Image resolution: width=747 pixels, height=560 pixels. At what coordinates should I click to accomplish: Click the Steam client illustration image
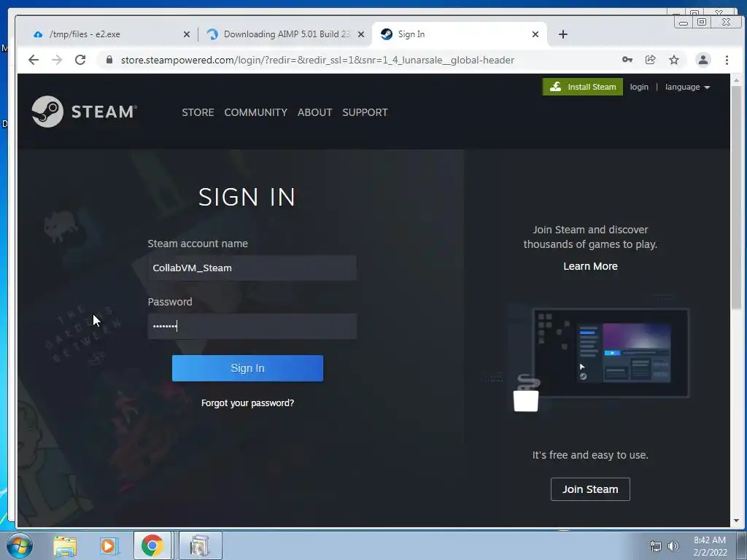[600, 354]
